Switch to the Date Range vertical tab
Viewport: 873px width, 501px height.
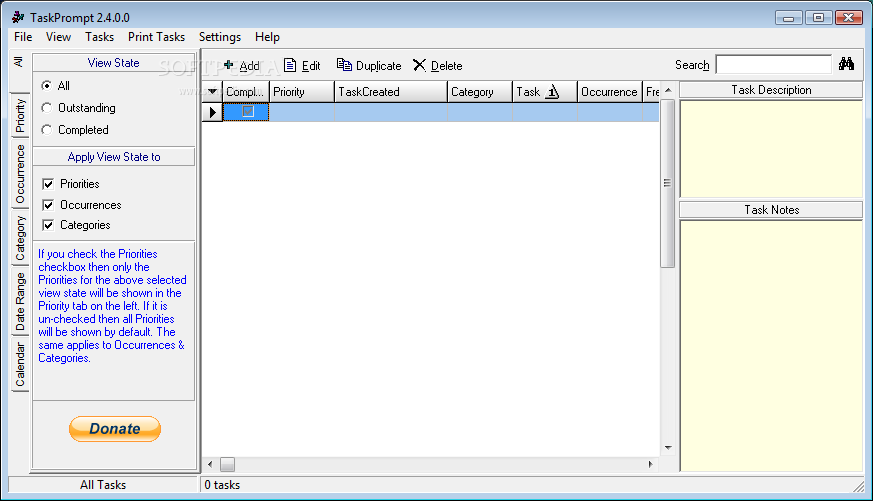coord(20,301)
